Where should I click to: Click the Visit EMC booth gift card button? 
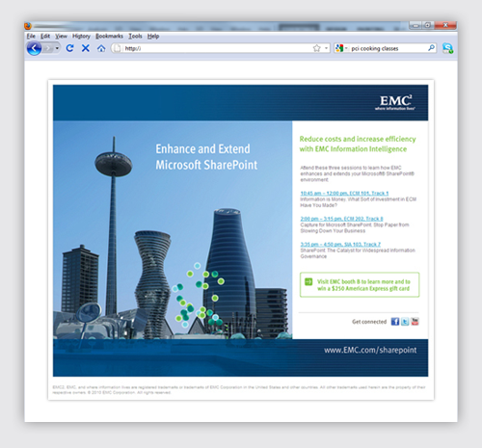click(360, 285)
